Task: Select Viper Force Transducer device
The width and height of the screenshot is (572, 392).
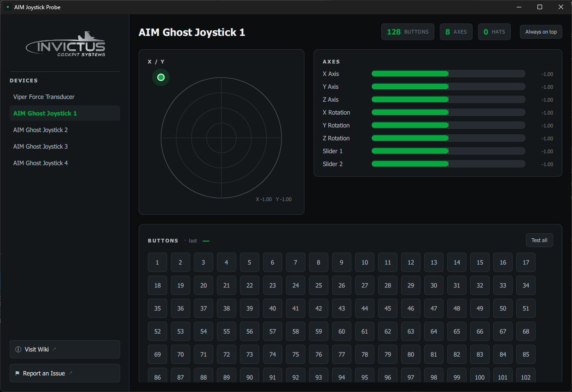Action: click(x=65, y=97)
